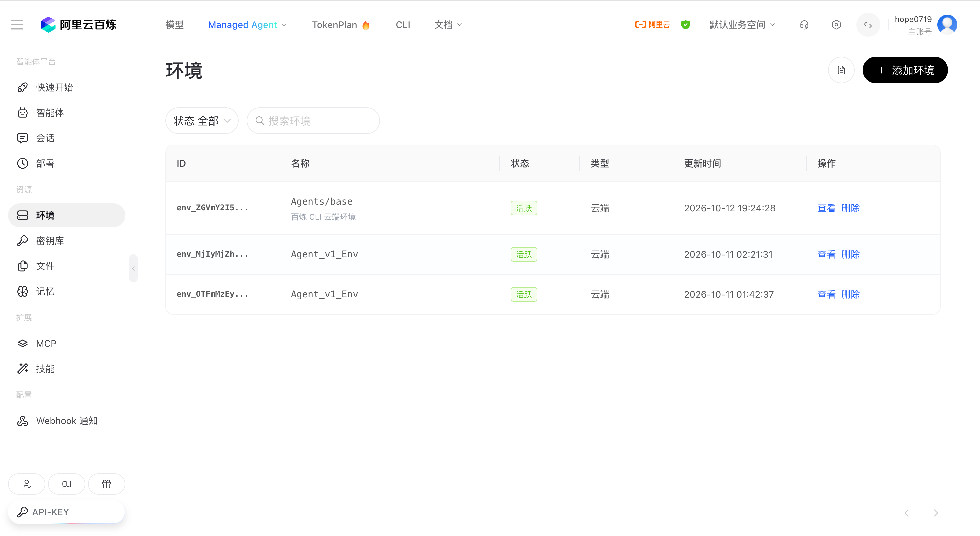Open the hexagon settings icon
Image resolution: width=980 pixels, height=536 pixels.
click(836, 25)
